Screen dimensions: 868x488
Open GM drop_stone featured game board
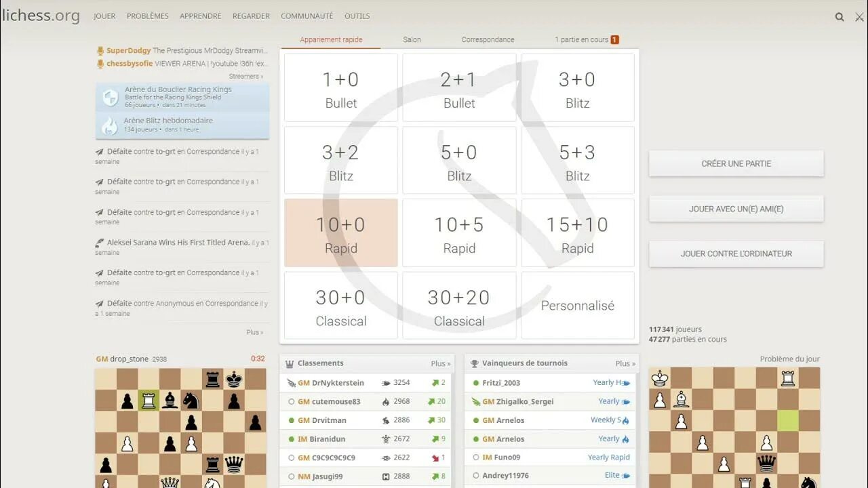tap(180, 428)
